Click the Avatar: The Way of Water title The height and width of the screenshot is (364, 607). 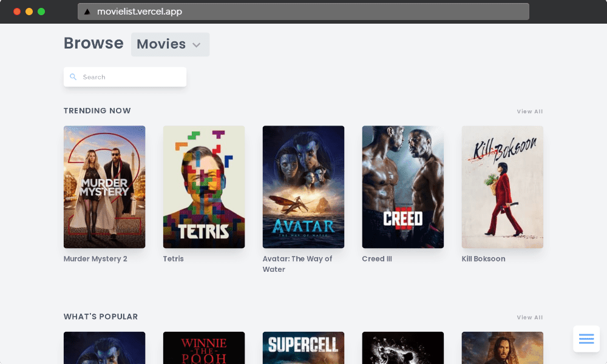(x=297, y=264)
